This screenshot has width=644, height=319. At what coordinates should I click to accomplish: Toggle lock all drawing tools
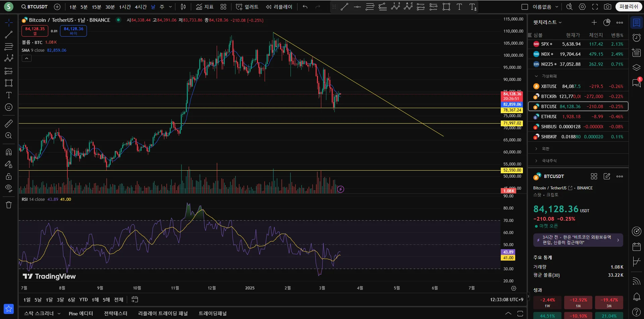(9, 176)
